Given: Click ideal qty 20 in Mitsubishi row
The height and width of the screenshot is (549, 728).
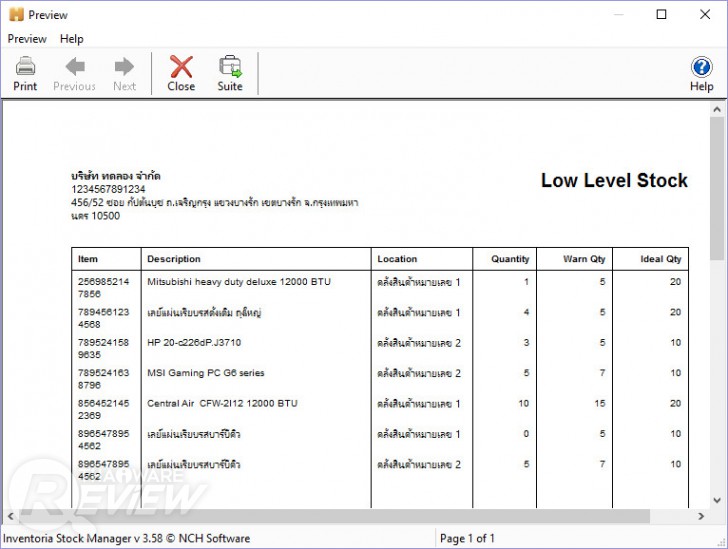Looking at the screenshot, I should click(676, 281).
